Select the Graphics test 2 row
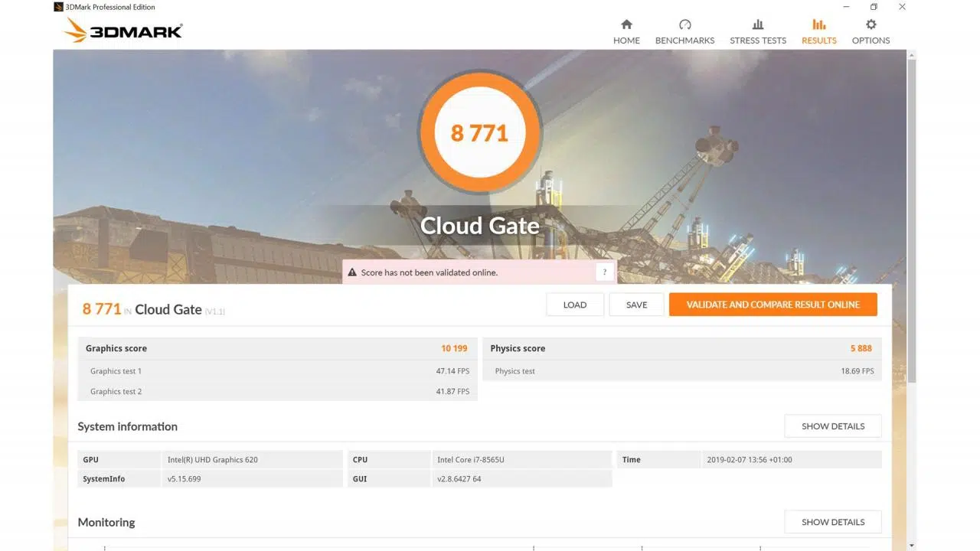The width and height of the screenshot is (980, 551). coord(278,391)
